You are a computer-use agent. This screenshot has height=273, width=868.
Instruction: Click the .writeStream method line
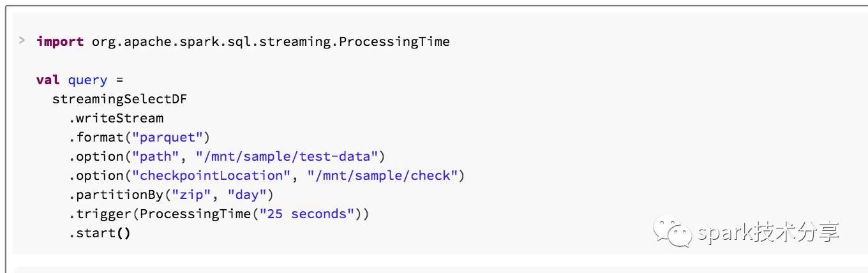[116, 118]
